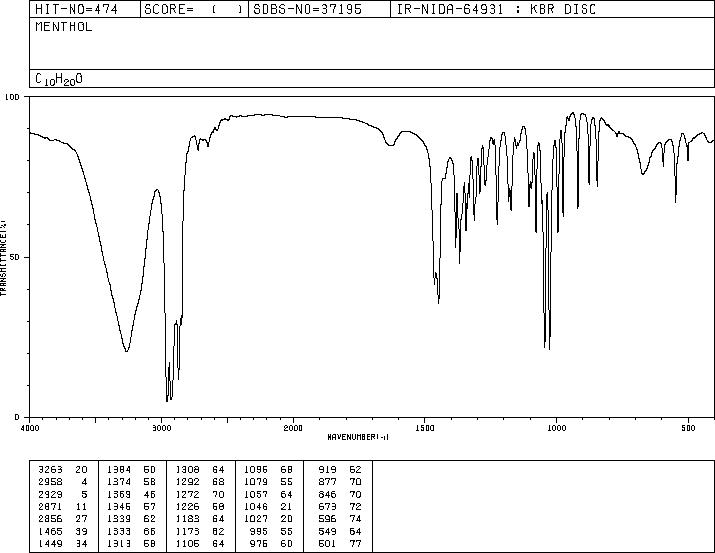Select the compound name MENTHOL
The height and width of the screenshot is (553, 715).
63,27
